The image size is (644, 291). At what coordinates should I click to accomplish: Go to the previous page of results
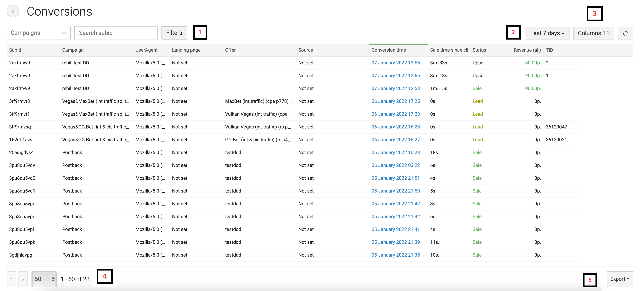[x=12, y=279]
